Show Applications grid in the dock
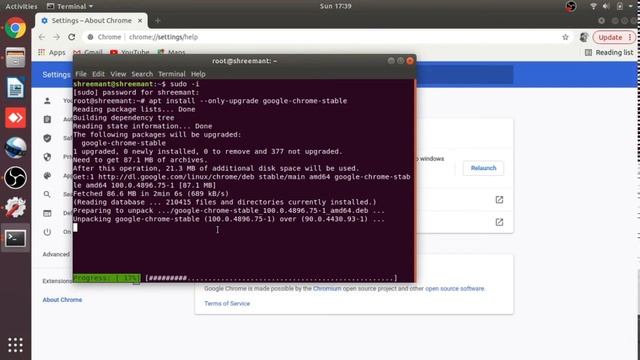 15,345
